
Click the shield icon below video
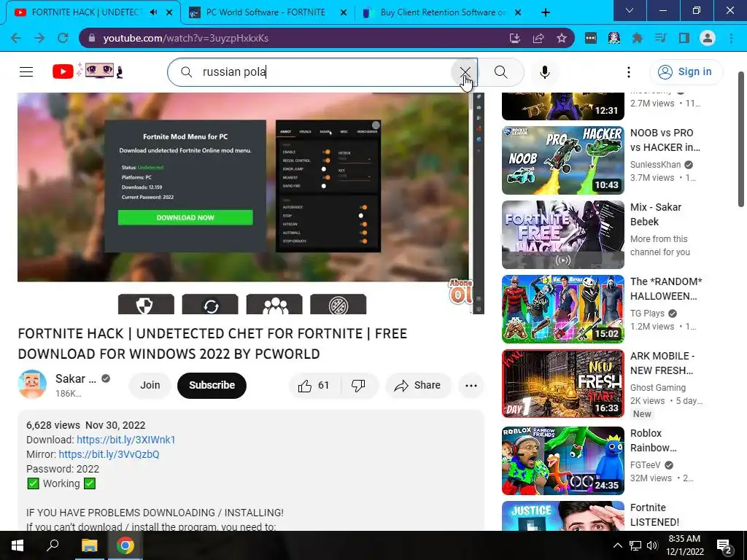pyautogui.click(x=146, y=304)
